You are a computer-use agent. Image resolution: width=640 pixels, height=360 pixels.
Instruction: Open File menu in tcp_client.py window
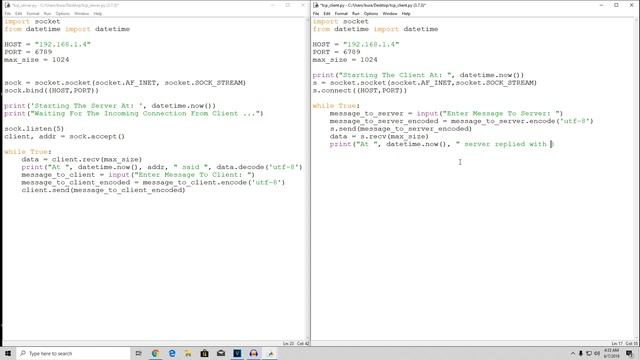click(x=316, y=13)
